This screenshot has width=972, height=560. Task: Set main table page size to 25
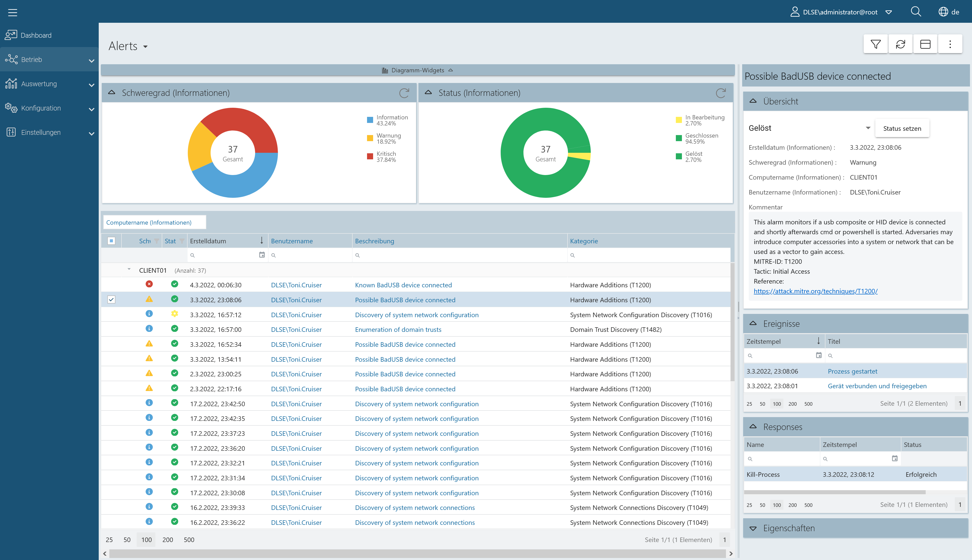tap(109, 540)
